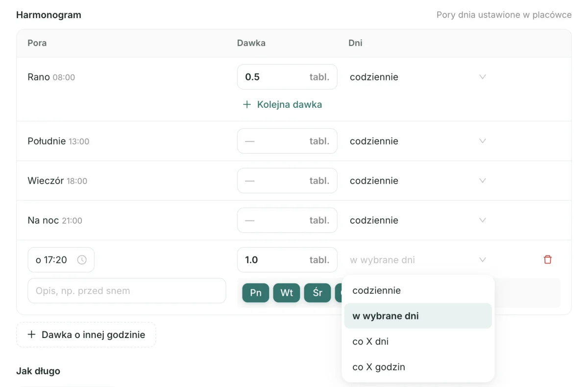Click 'Dawka o innej godzinie' button

tap(86, 335)
